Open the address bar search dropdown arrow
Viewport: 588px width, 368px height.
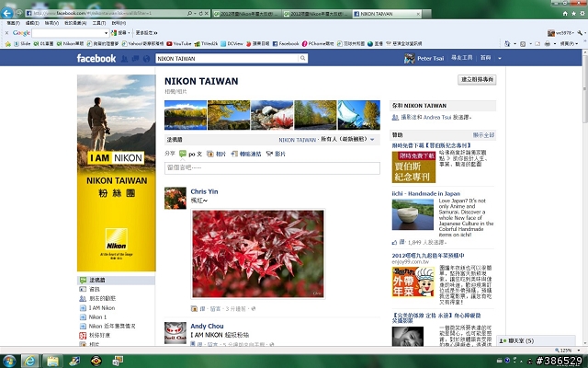coord(195,14)
